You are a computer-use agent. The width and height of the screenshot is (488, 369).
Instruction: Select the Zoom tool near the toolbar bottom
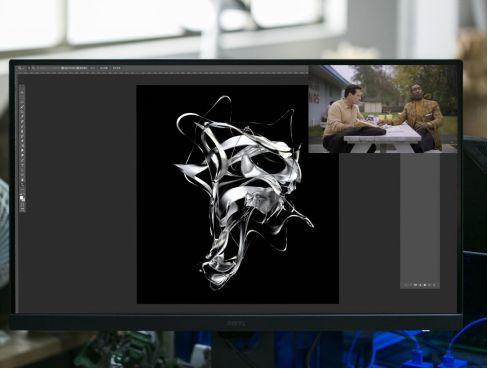tap(22, 184)
